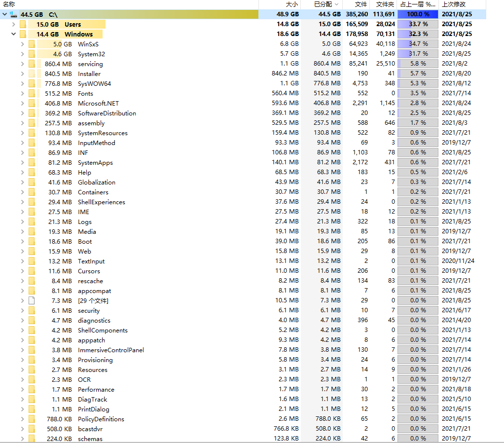
Task: Collapse the Windows folder tree
Action: 13,34
